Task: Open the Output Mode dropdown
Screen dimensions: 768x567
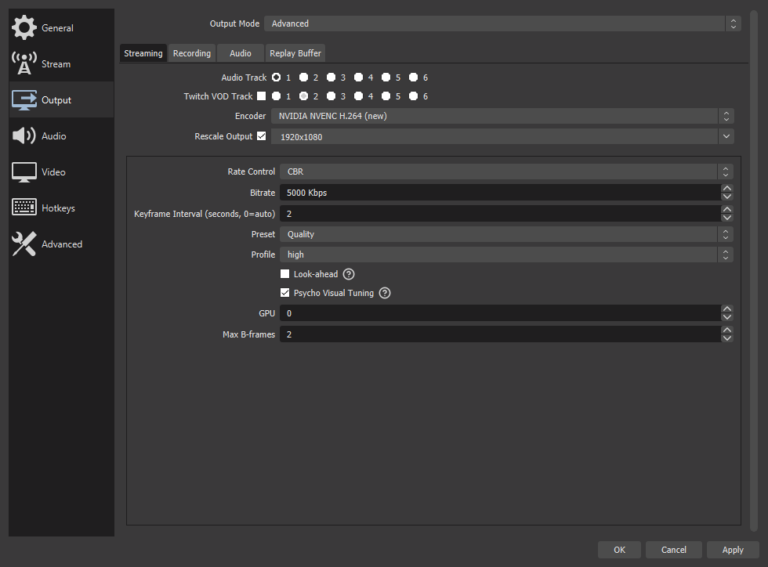Action: (x=503, y=24)
